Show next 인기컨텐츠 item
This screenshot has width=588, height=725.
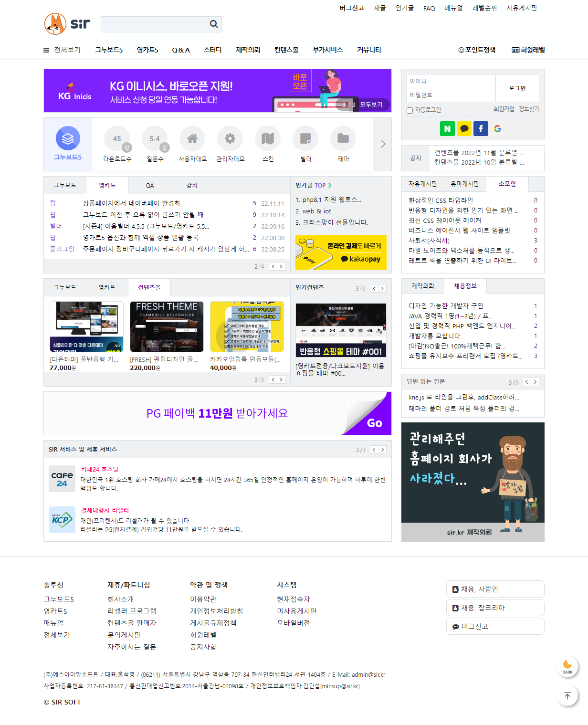[382, 288]
